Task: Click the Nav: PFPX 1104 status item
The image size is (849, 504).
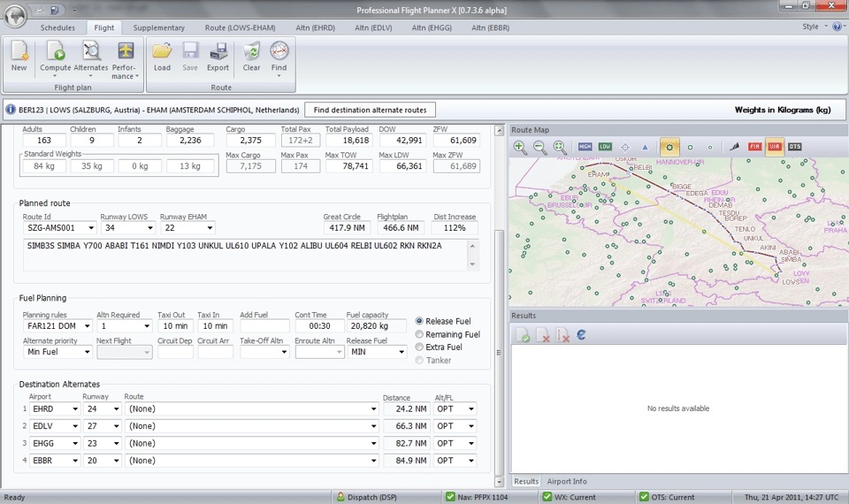Action: [x=477, y=497]
